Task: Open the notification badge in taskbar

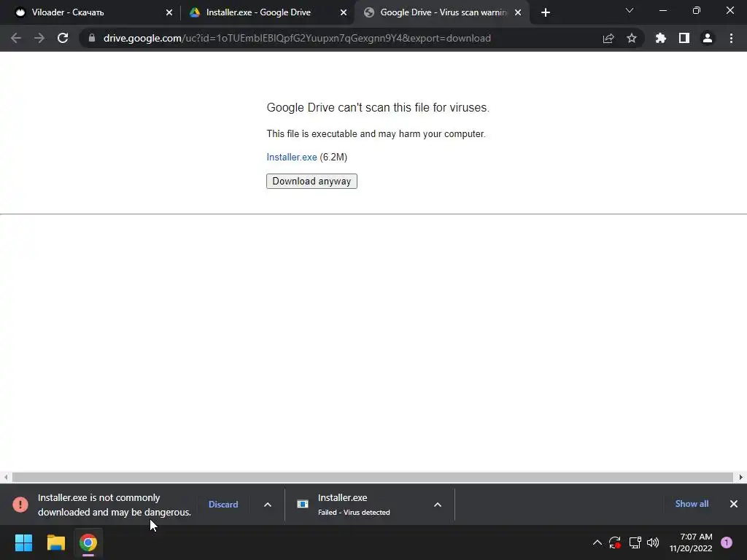Action: point(727,542)
